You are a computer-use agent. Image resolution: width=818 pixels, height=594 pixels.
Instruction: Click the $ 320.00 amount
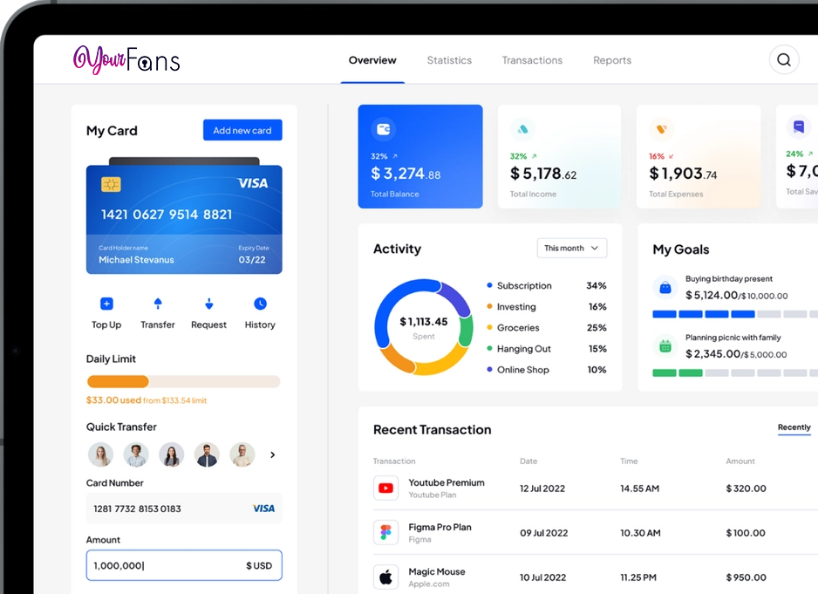point(746,489)
